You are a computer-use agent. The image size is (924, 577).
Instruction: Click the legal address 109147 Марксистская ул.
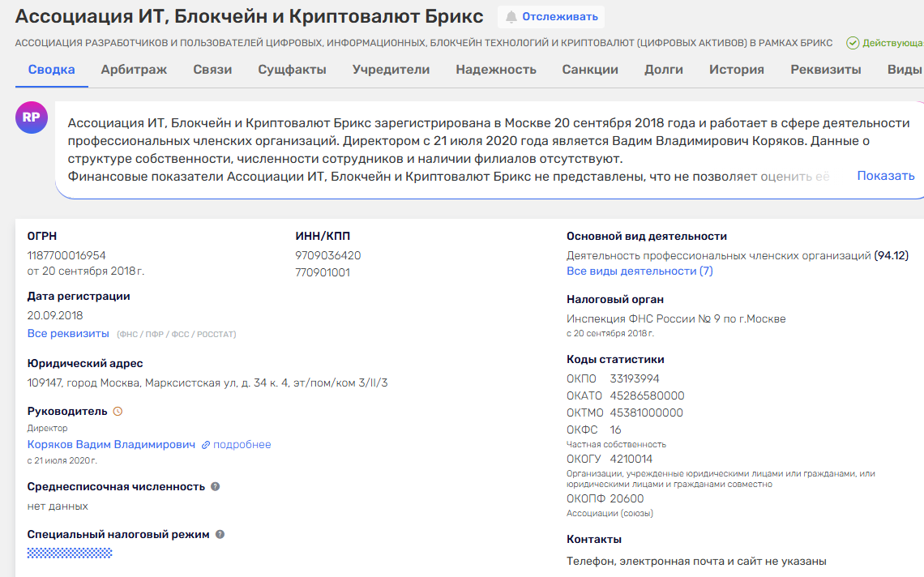click(x=207, y=383)
